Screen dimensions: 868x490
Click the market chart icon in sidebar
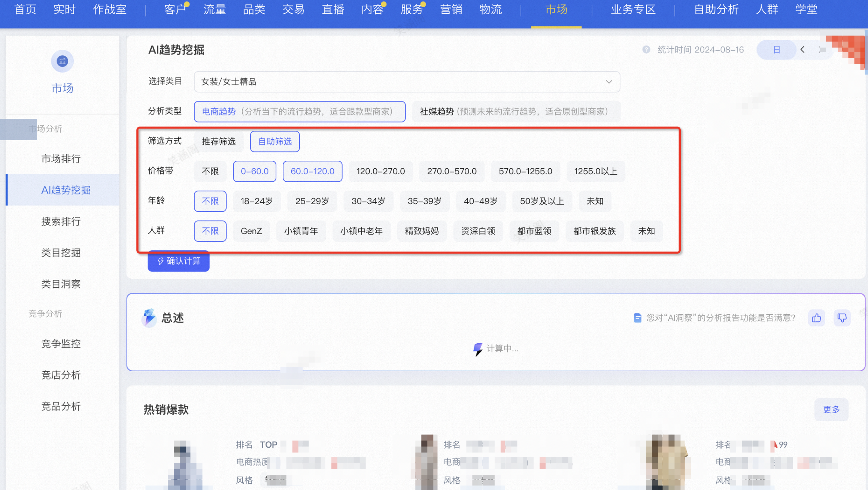pos(62,61)
